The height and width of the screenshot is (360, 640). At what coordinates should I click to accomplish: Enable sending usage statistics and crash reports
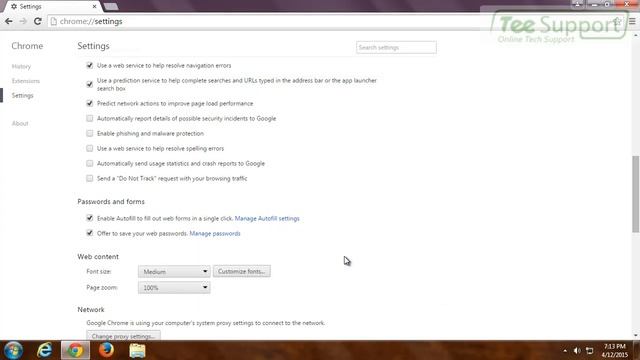[89, 163]
